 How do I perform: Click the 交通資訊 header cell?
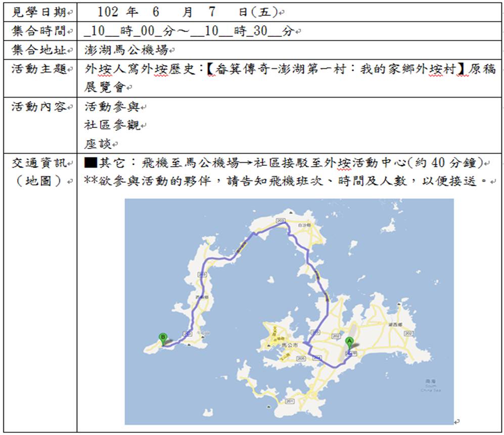tap(39, 163)
